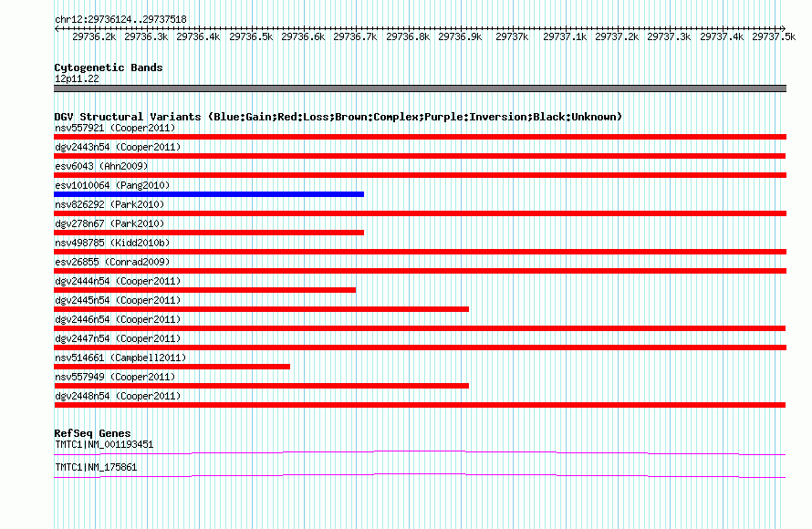Click the nsv557921 (Cooper2011) red loss bar
The width and height of the screenshot is (812, 529).
point(420,137)
